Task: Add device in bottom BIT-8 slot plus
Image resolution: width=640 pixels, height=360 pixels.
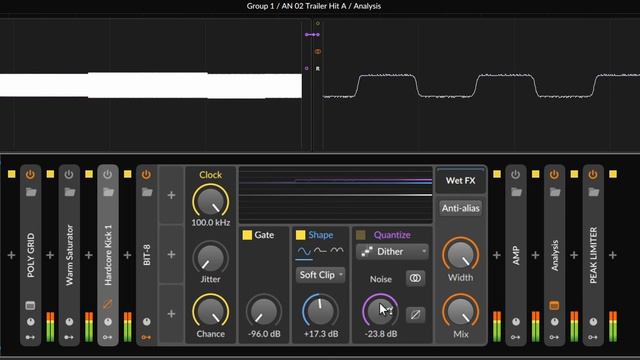Action: 171,314
